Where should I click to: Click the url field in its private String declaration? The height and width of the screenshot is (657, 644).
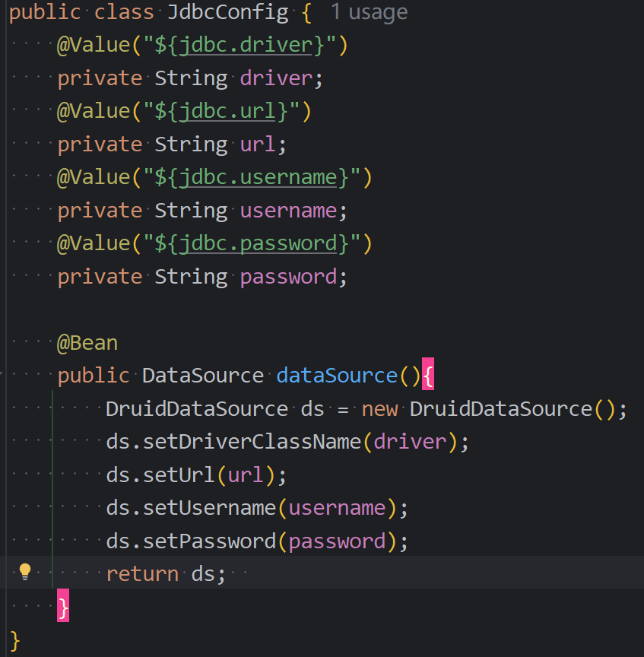[x=258, y=144]
